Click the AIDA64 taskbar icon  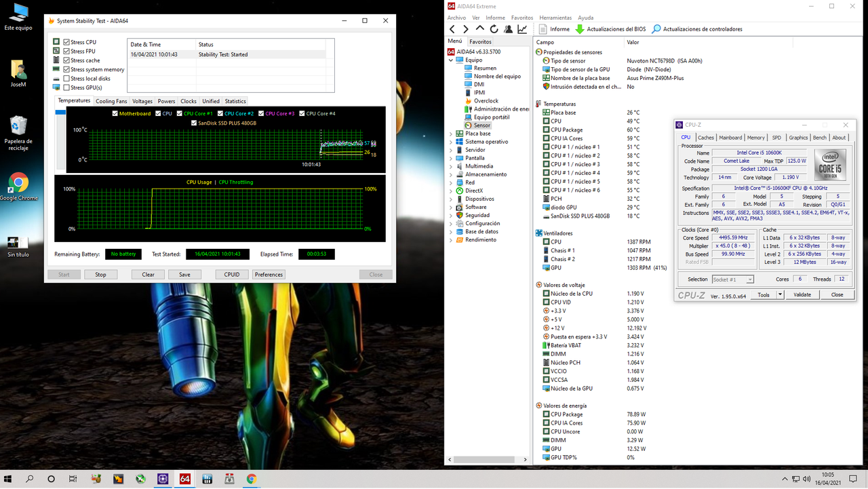[x=184, y=479]
